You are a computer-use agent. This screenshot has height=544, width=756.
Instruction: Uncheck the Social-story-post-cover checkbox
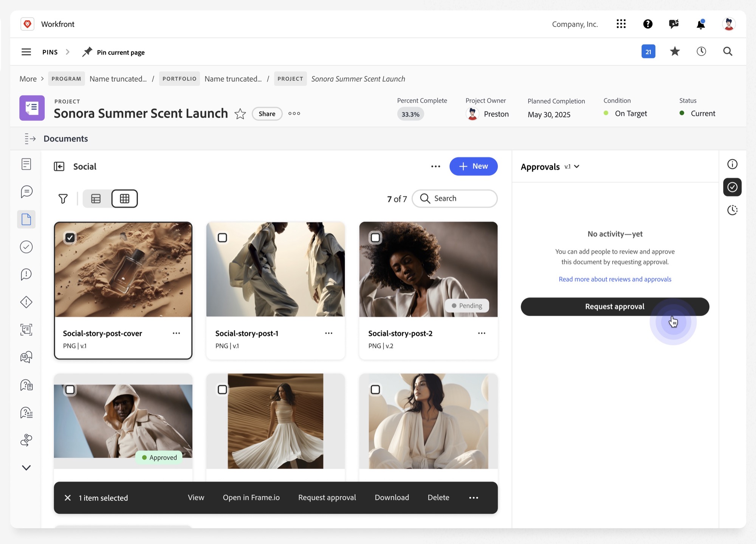(70, 238)
